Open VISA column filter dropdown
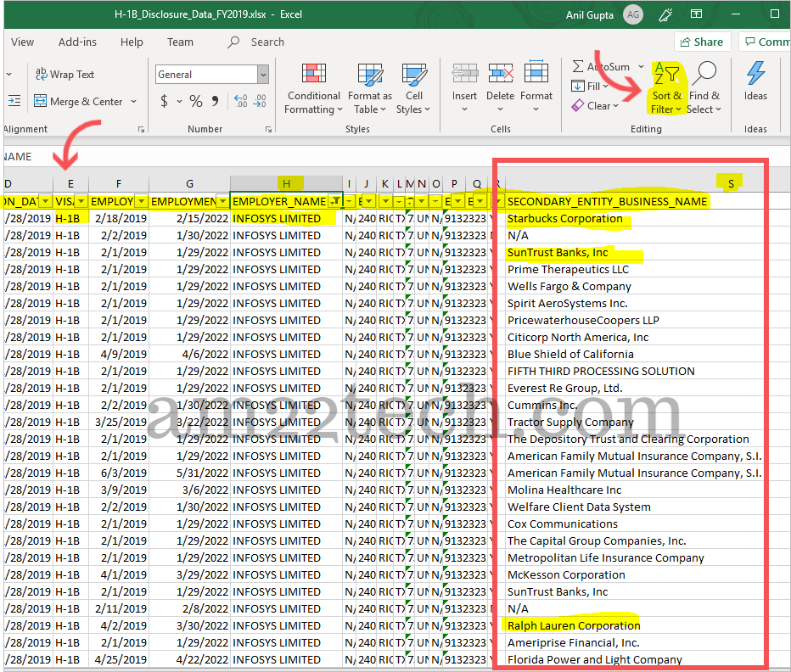Image resolution: width=791 pixels, height=672 pixels. tap(81, 201)
